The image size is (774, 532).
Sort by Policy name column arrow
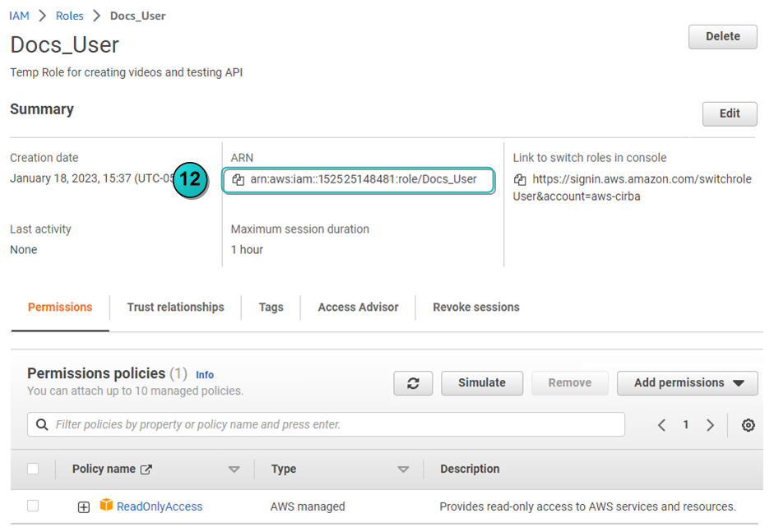(234, 470)
